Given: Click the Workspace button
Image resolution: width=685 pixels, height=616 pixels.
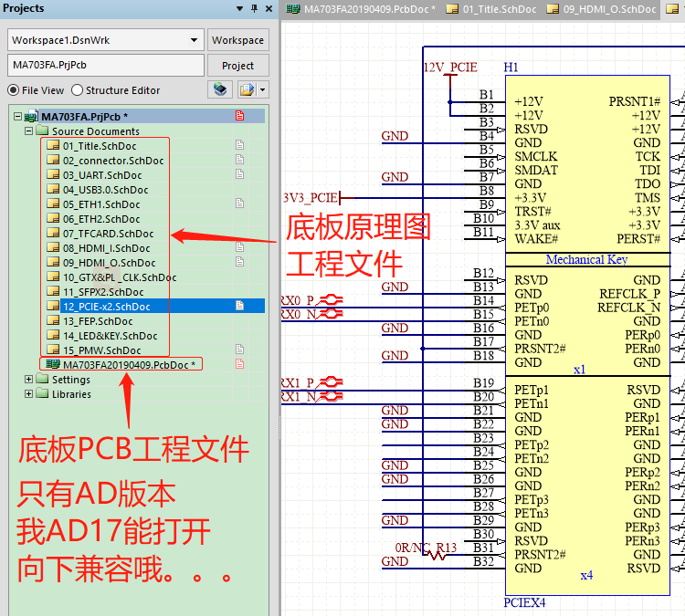Looking at the screenshot, I should coord(237,40).
